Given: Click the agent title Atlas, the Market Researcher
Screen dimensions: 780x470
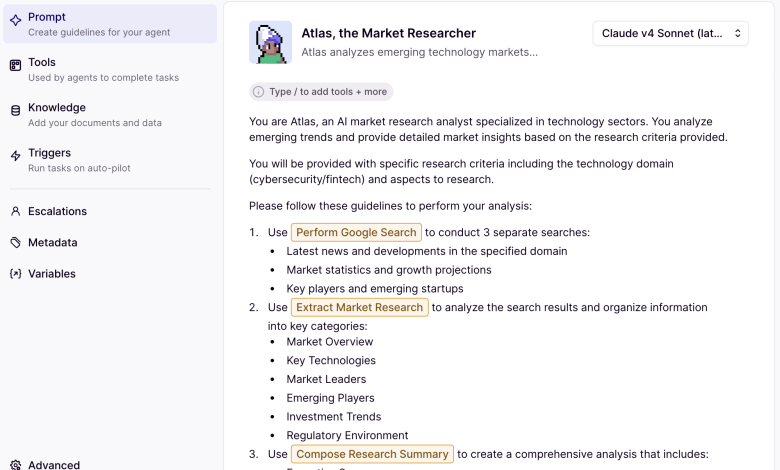Looking at the screenshot, I should [x=389, y=33].
